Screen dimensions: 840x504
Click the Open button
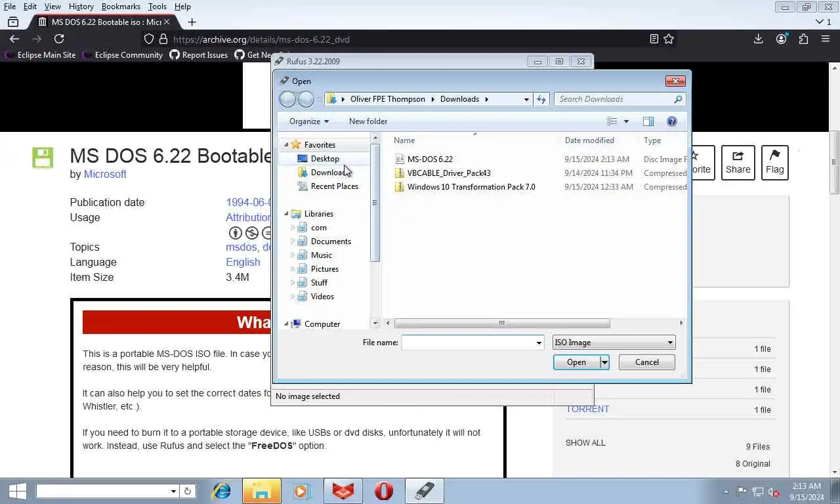576,362
